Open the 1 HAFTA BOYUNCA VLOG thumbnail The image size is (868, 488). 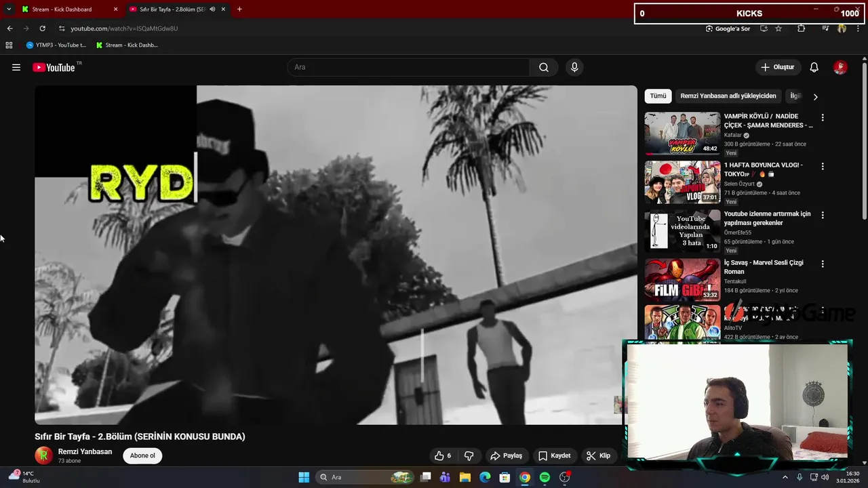pyautogui.click(x=682, y=182)
